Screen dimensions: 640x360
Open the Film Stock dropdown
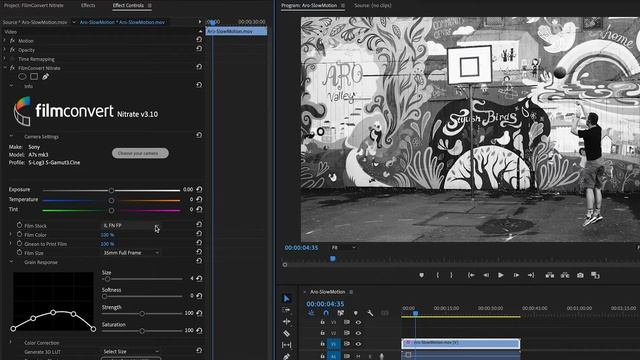point(131,225)
